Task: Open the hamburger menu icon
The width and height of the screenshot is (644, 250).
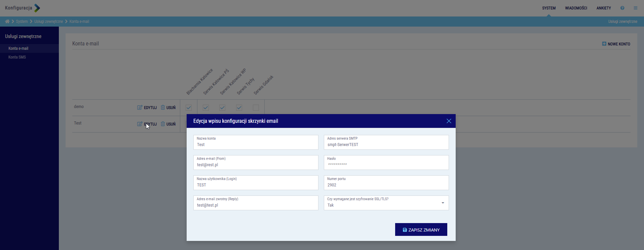Action: point(635,8)
